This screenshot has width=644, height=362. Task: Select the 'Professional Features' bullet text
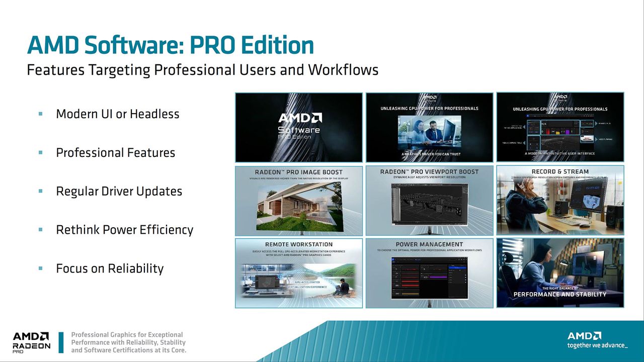pyautogui.click(x=116, y=152)
